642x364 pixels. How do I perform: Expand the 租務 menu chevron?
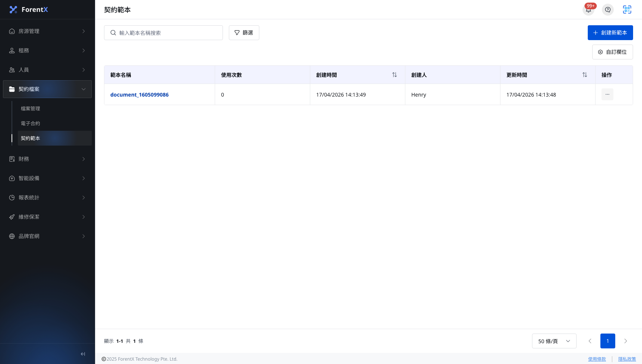click(84, 51)
